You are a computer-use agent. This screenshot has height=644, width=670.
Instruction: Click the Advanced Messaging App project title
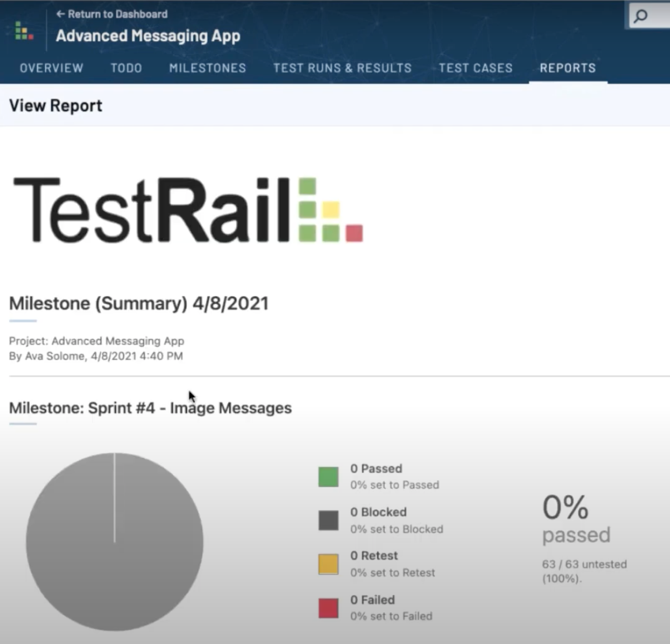click(148, 36)
